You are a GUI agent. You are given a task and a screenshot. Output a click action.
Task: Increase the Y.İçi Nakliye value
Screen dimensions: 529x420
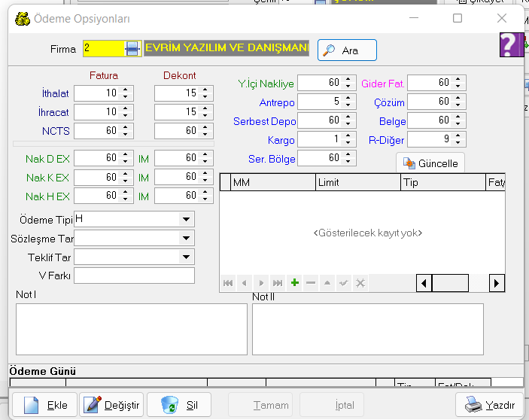348,79
